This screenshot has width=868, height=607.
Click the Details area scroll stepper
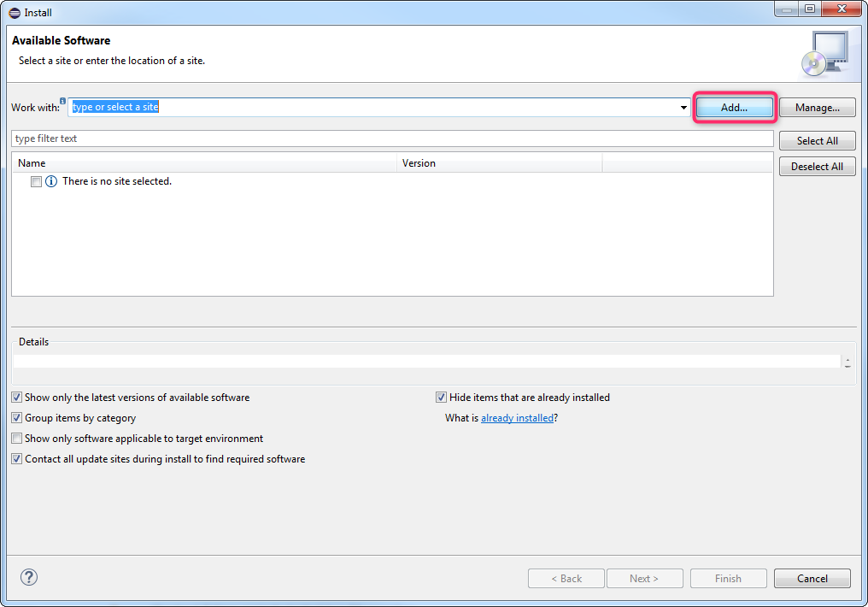click(x=847, y=362)
